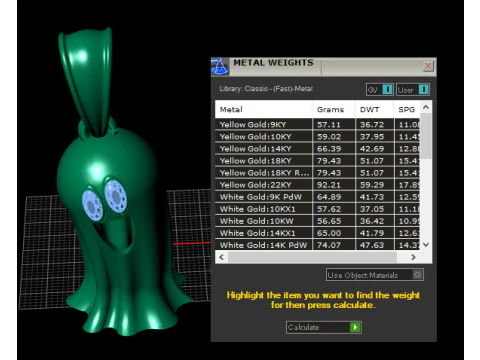Select the Yellow Gold:10KY row
Viewport: 480px width, 360px height.
click(317, 136)
